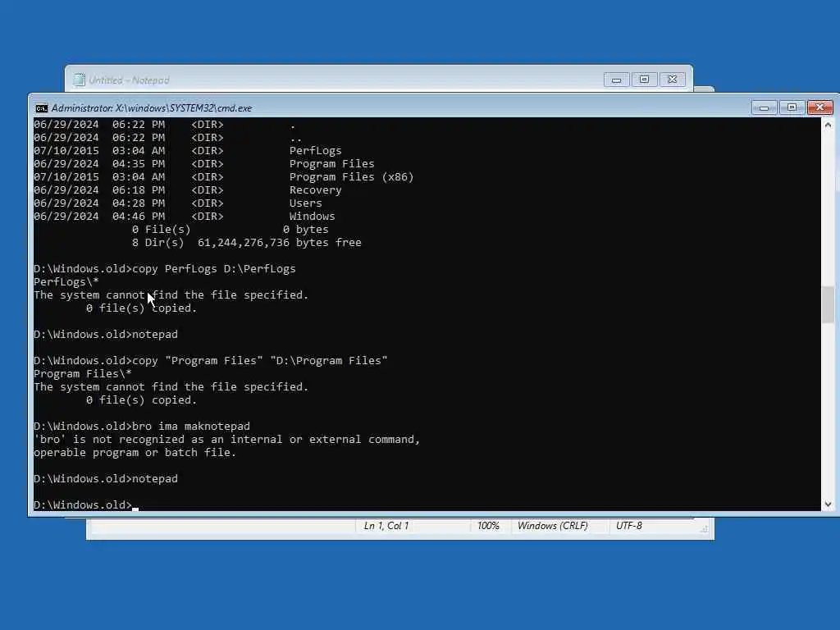This screenshot has height=630, width=840.
Task: Click the cmd scrollbar up arrow
Action: click(829, 125)
